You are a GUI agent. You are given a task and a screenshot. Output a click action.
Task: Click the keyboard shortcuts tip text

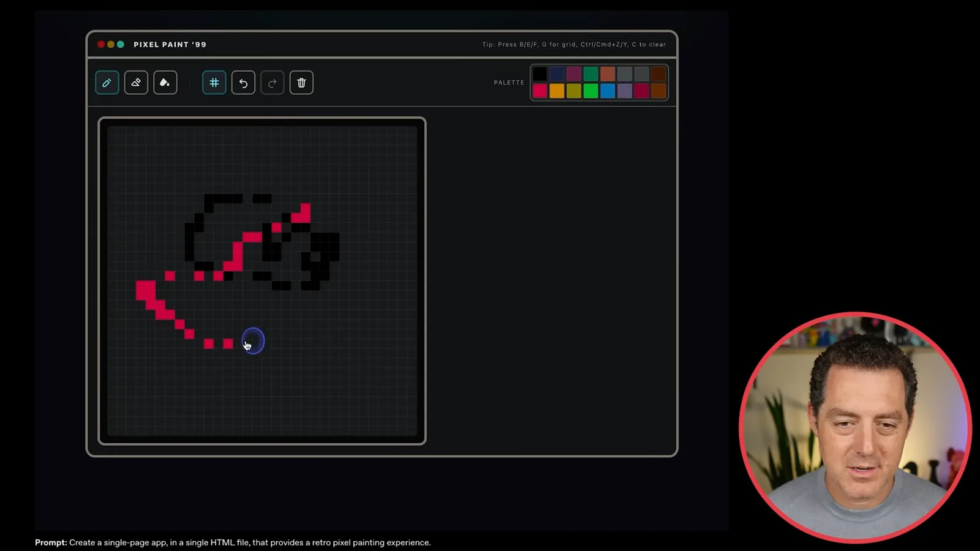click(574, 45)
